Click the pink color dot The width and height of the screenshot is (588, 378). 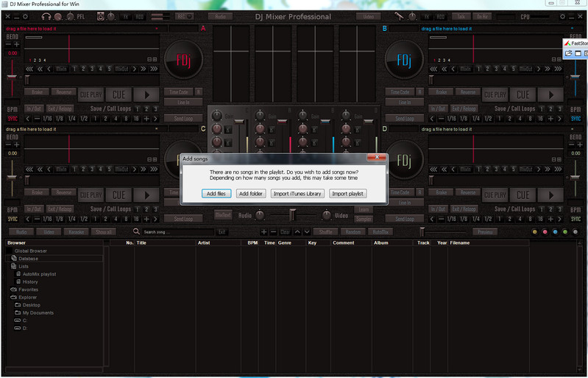click(x=545, y=232)
